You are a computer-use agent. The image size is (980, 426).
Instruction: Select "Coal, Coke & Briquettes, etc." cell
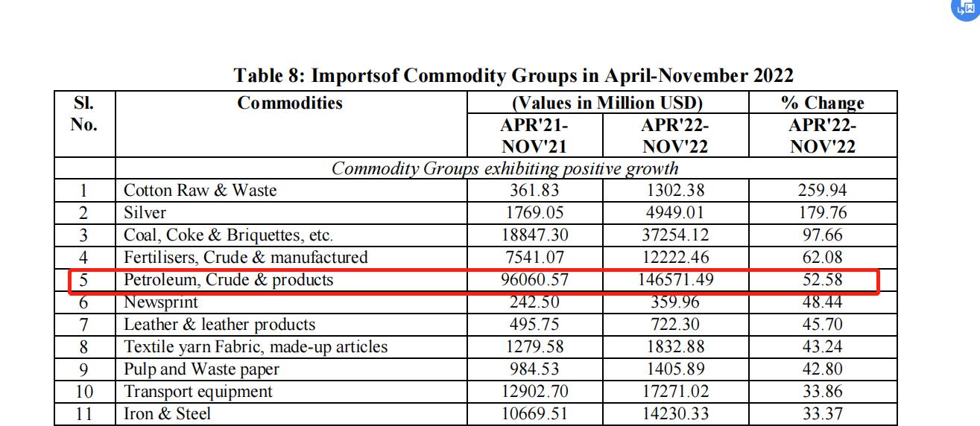[x=228, y=235]
